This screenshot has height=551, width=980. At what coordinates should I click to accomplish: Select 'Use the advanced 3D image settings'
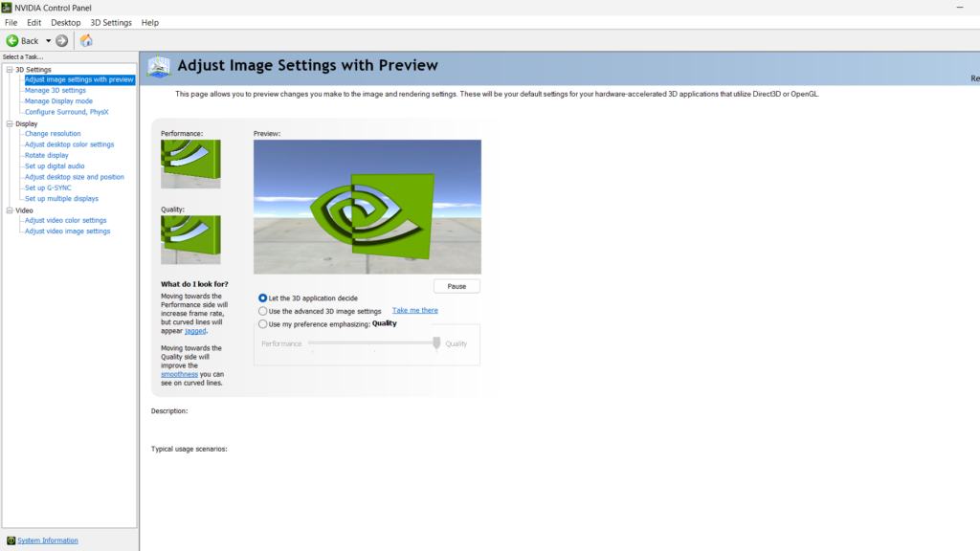261,310
